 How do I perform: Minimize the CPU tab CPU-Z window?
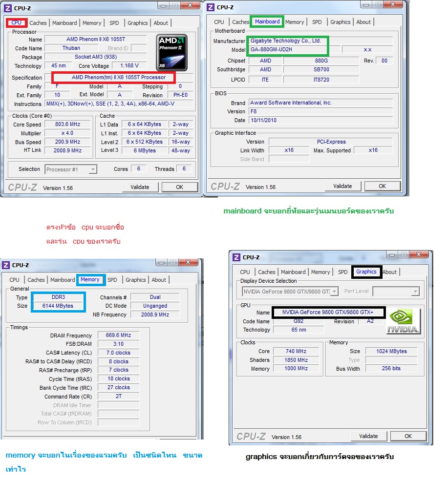163,5
